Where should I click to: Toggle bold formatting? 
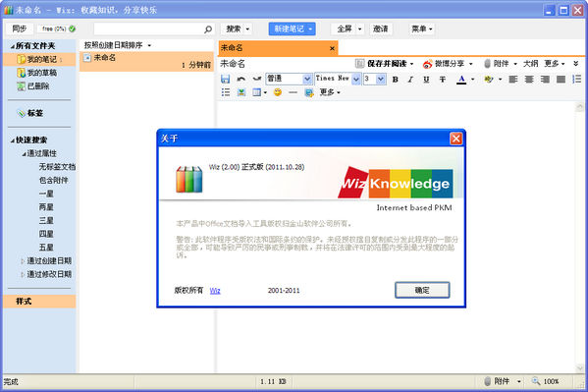pyautogui.click(x=395, y=80)
